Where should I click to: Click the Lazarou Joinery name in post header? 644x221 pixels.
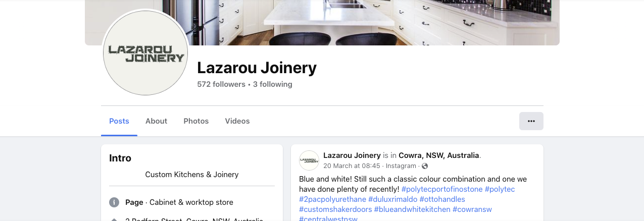click(352, 155)
